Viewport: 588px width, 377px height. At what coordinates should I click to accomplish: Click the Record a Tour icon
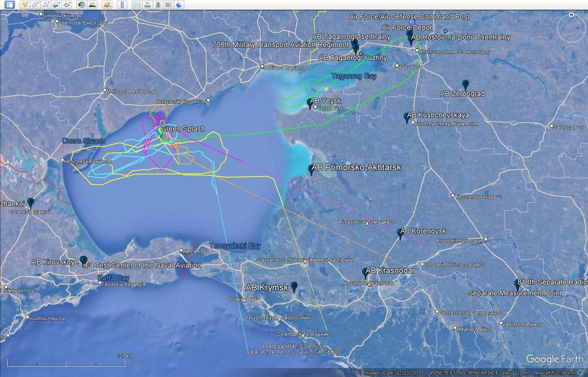click(67, 5)
